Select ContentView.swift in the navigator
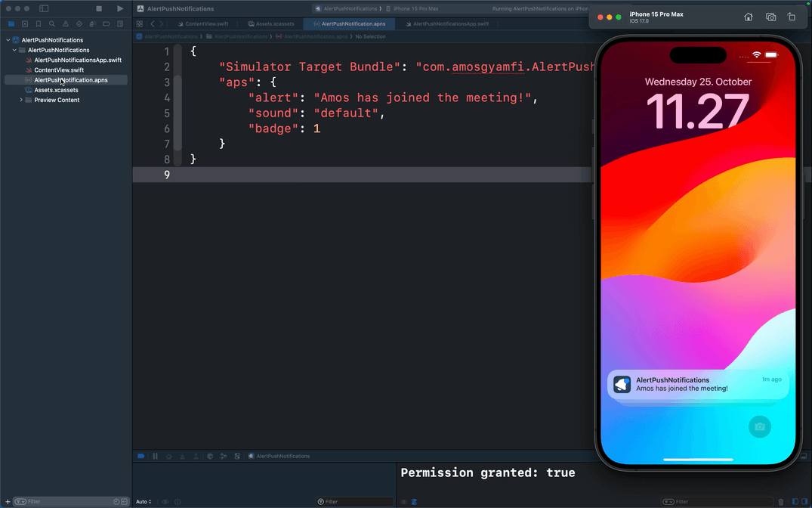The height and width of the screenshot is (508, 812). 58,70
